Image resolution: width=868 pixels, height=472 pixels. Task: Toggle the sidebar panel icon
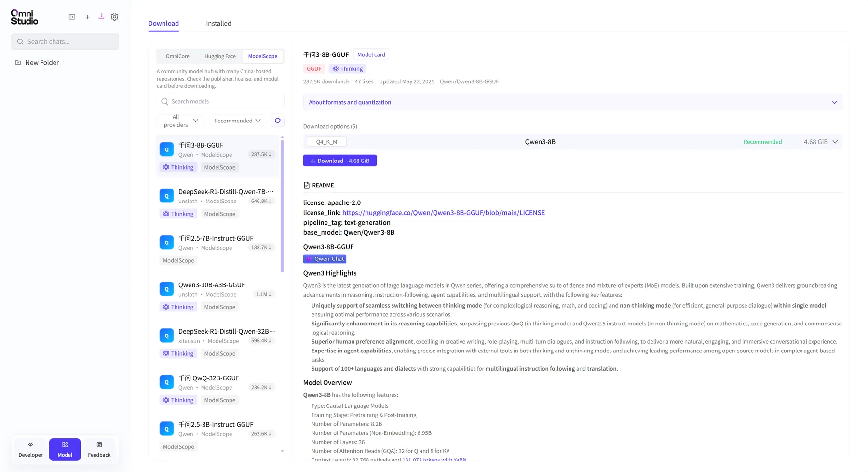pyautogui.click(x=72, y=17)
